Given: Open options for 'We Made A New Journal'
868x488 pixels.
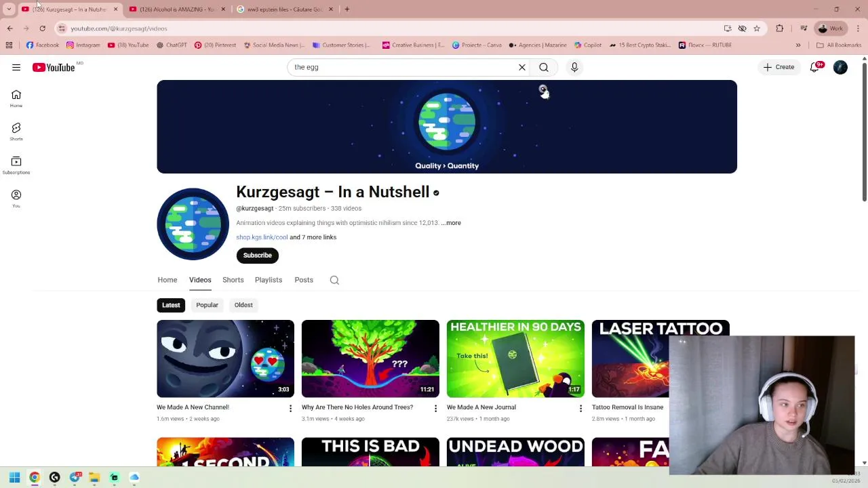Looking at the screenshot, I should point(580,408).
